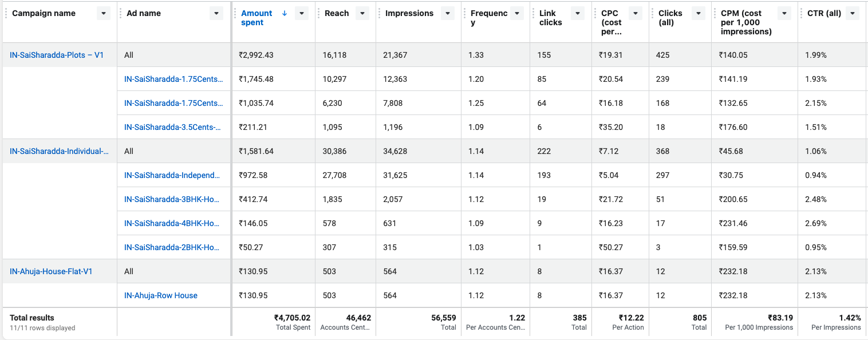Click reach value 30,386
Viewport: 868px width, 340px height.
334,151
